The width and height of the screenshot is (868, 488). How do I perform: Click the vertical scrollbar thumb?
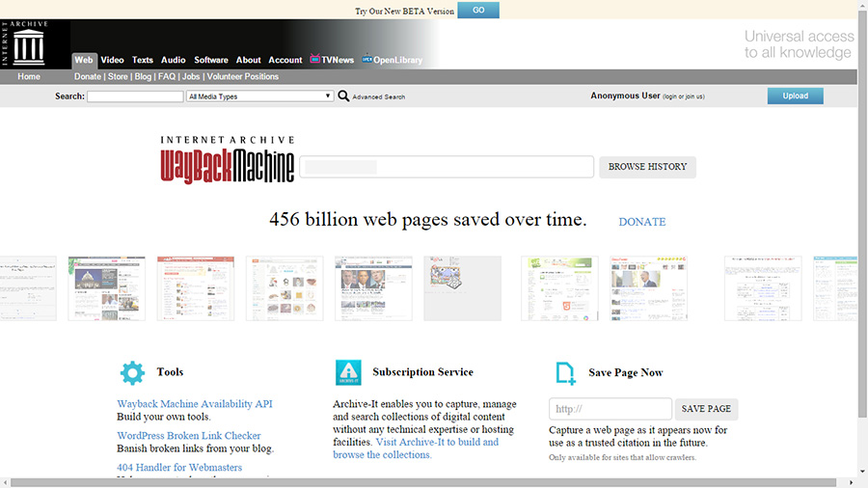862,213
